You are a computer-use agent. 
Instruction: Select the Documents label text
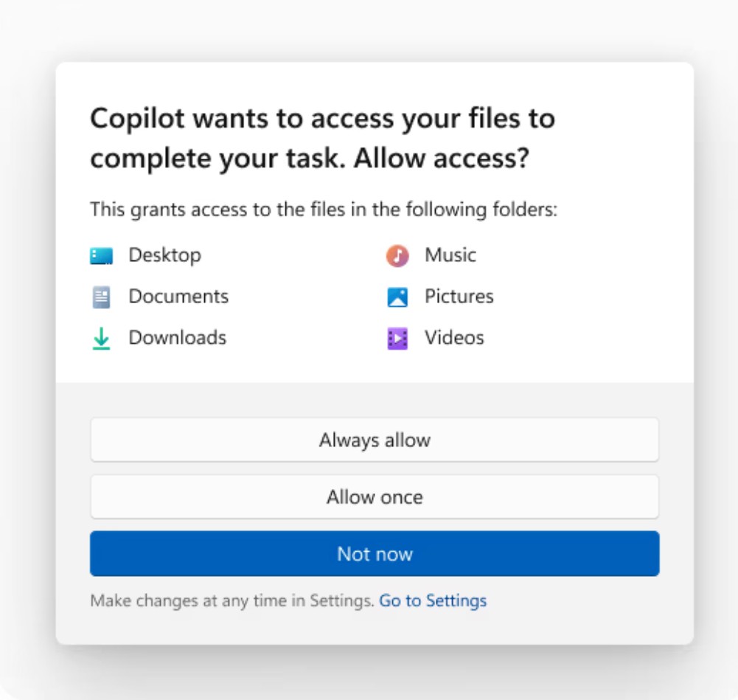[178, 296]
